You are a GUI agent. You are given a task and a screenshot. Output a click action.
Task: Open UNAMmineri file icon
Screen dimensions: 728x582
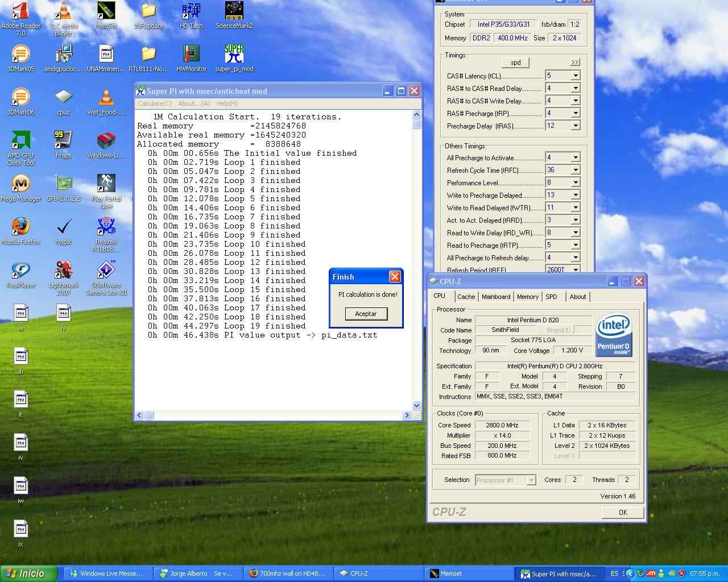106,58
